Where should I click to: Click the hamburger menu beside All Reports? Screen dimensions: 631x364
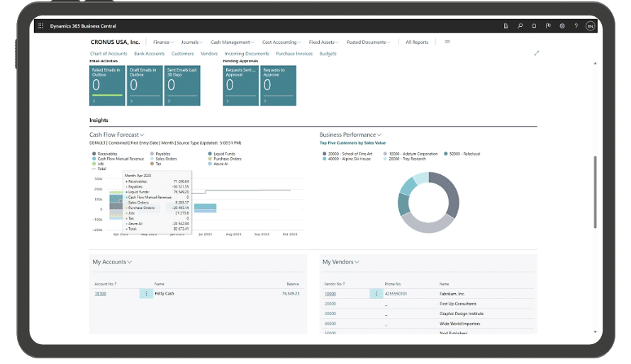[447, 42]
